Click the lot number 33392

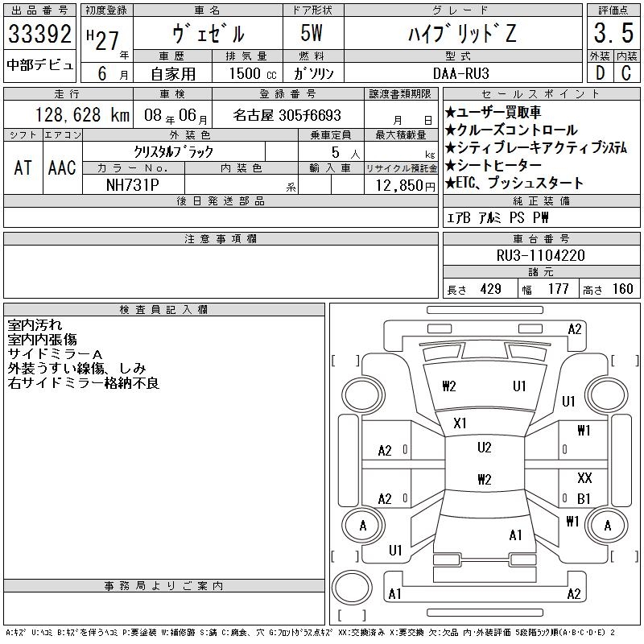point(39,34)
